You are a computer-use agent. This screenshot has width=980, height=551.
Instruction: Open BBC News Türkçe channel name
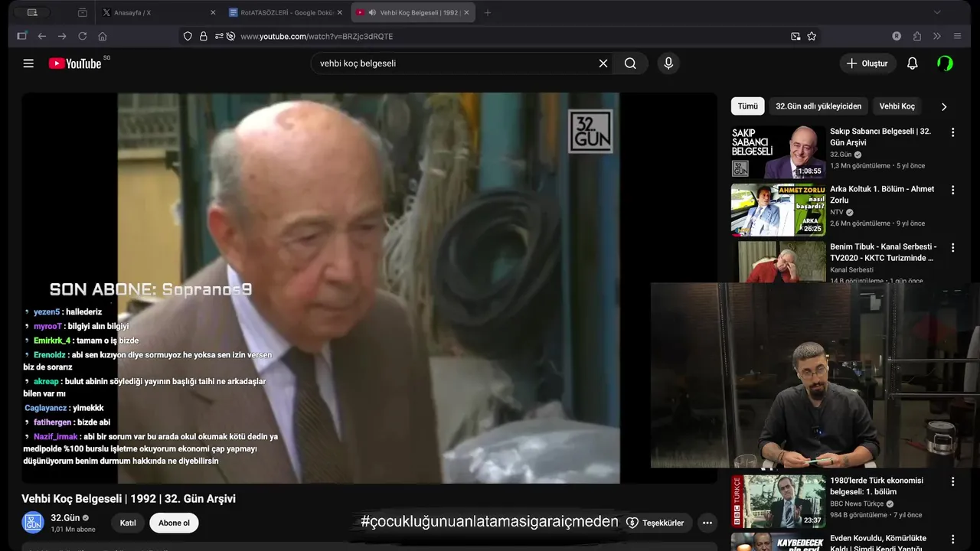click(x=857, y=504)
